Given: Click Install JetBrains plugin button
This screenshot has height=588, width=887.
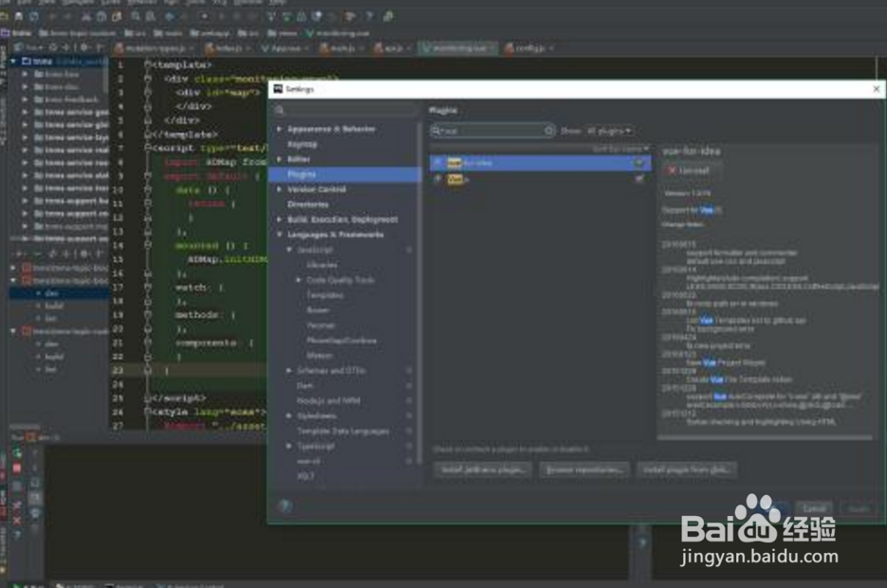Looking at the screenshot, I should [x=483, y=469].
